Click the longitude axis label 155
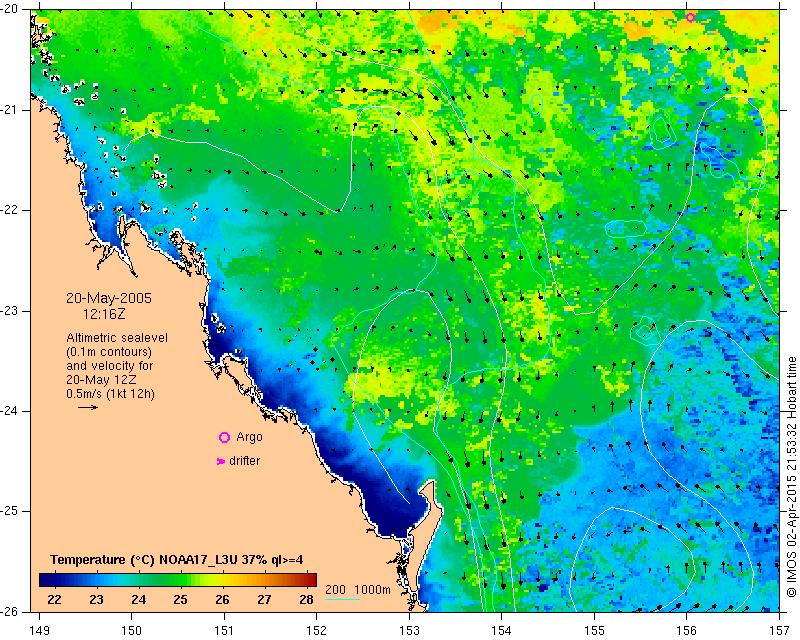 tap(594, 631)
